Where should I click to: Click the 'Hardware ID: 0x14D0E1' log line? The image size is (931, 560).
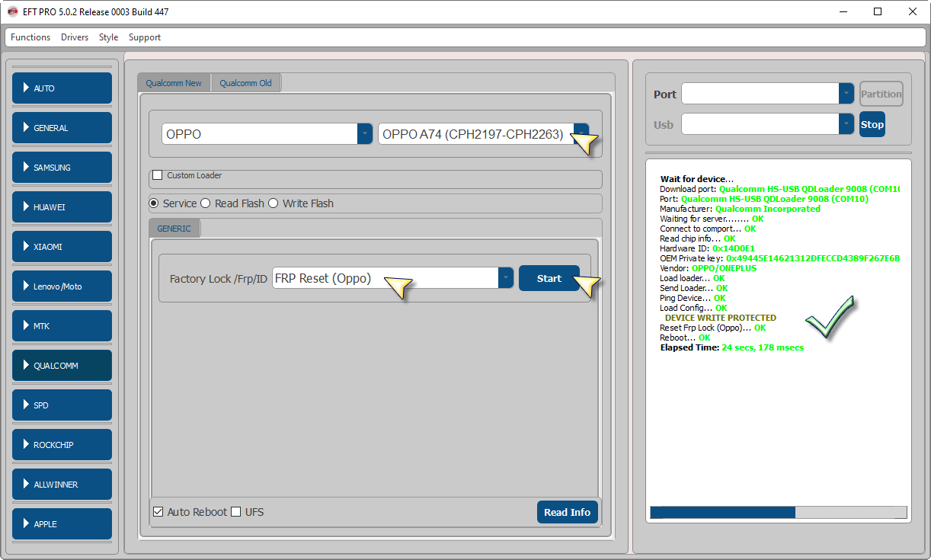pos(707,248)
